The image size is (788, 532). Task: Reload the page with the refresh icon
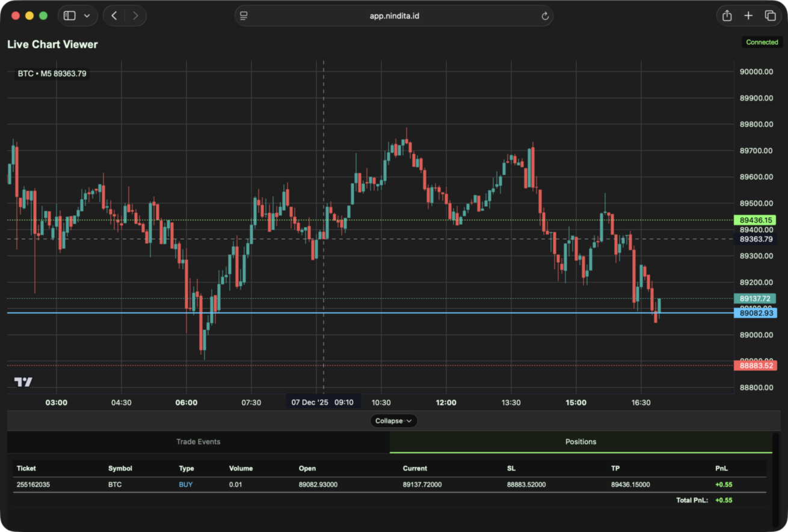545,16
